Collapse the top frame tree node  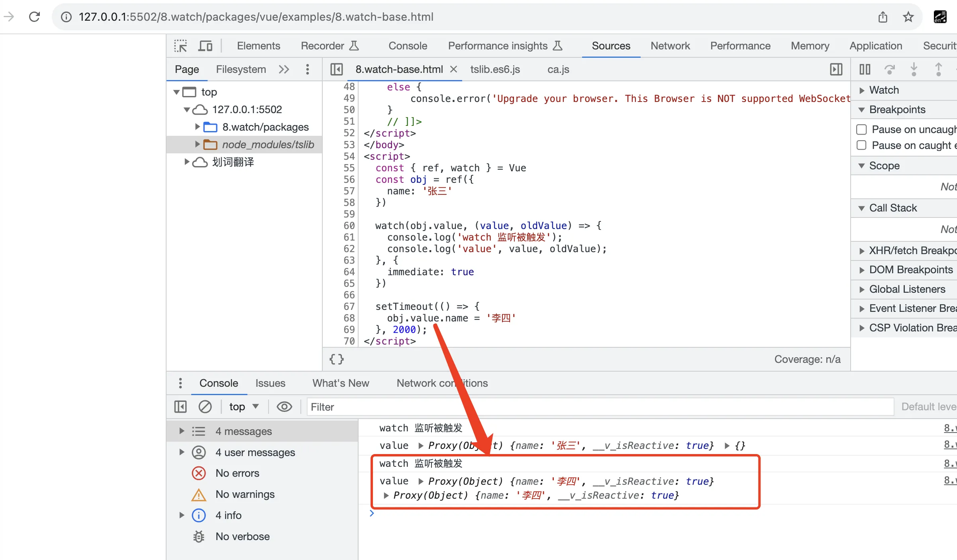pos(176,92)
